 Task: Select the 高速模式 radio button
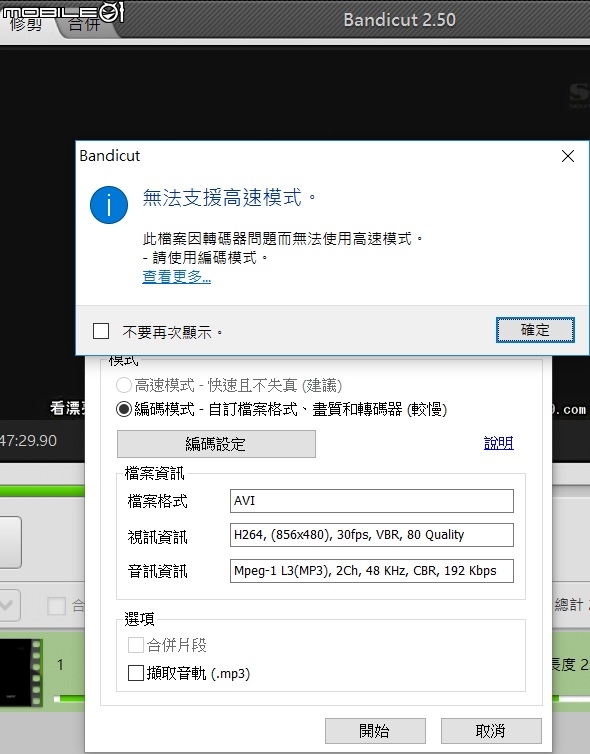pos(124,385)
